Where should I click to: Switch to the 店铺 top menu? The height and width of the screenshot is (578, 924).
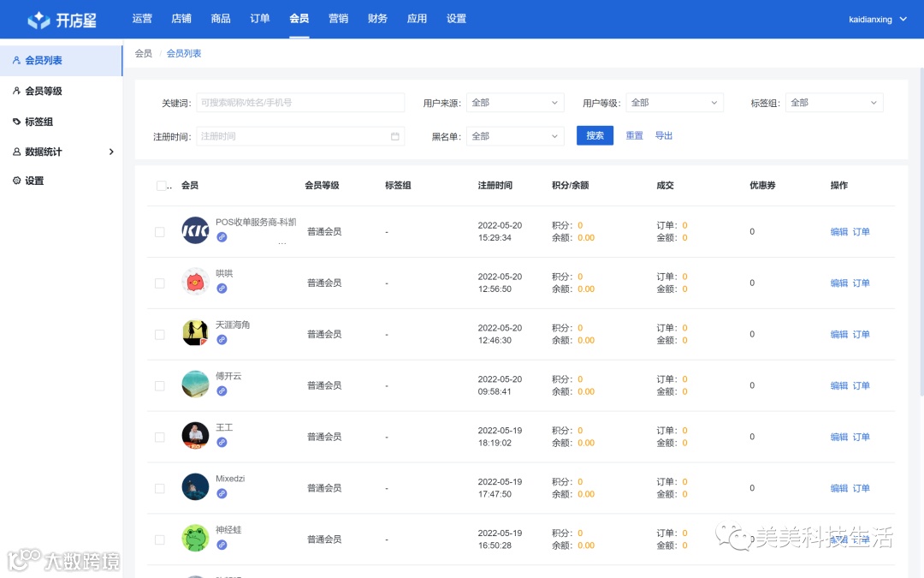181,19
